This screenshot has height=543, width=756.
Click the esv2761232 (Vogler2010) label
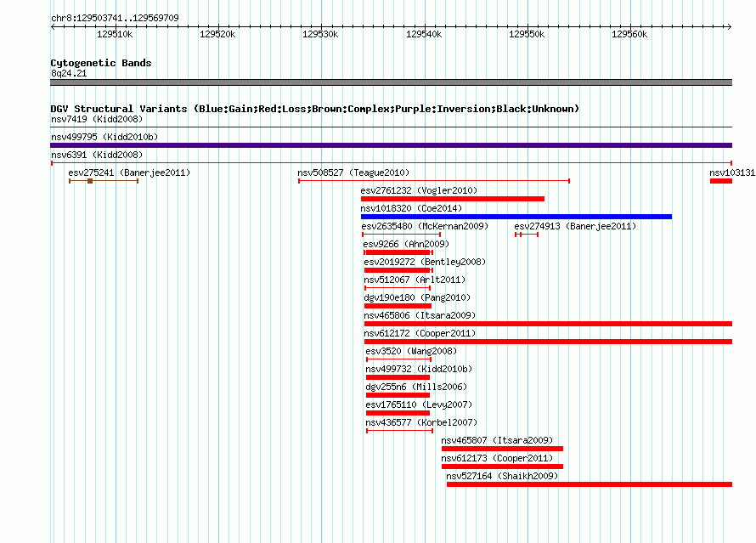tap(419, 190)
